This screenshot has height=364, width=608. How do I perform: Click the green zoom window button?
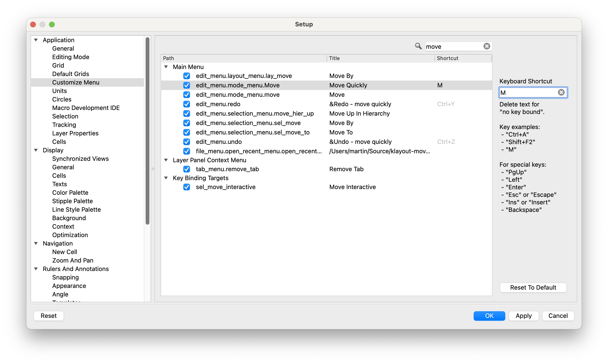pos(52,24)
